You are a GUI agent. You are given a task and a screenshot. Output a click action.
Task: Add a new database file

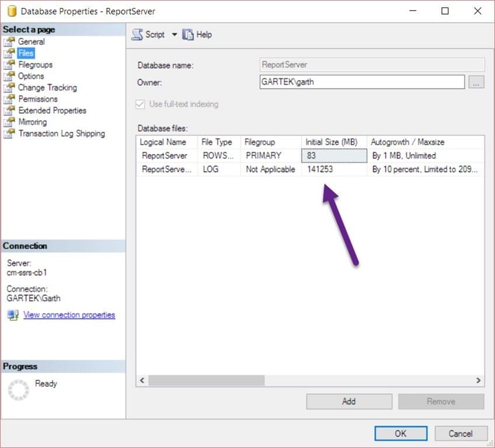coord(349,401)
